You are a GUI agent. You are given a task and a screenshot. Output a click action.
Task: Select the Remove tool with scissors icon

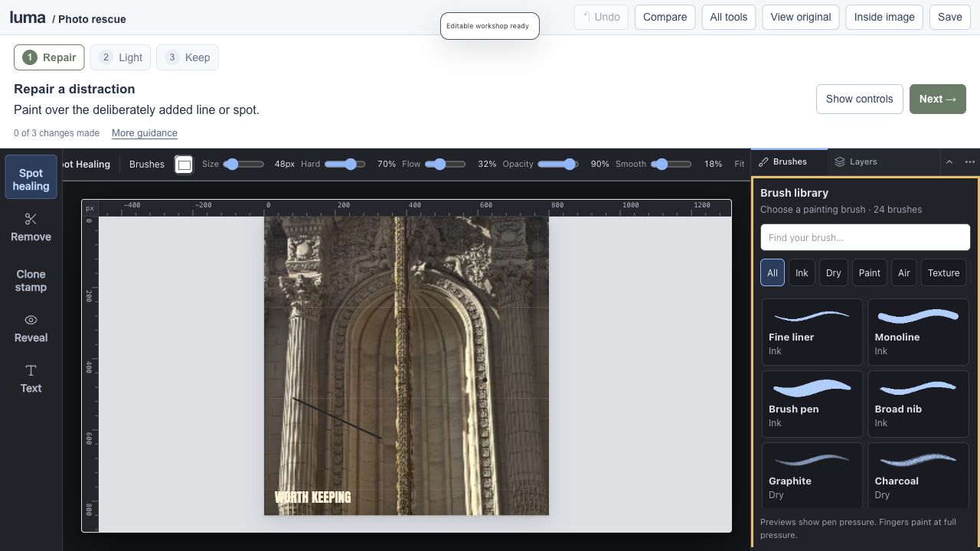click(x=31, y=227)
